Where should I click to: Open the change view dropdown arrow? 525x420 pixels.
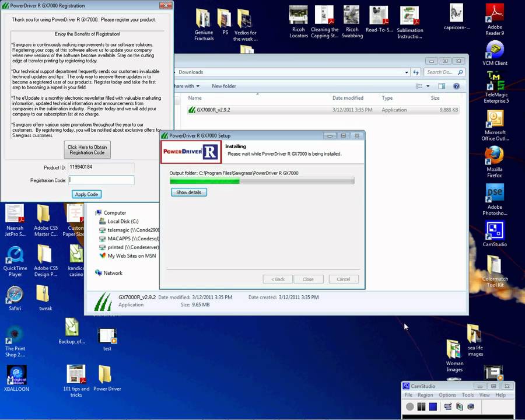[428, 86]
